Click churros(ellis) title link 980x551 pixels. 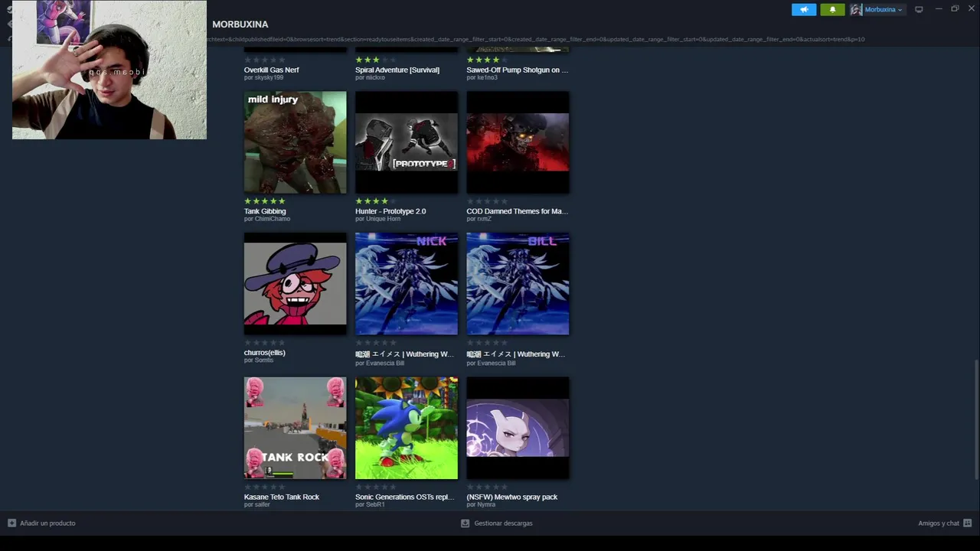click(265, 353)
